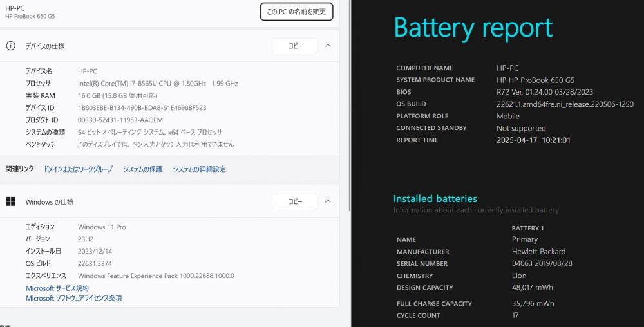Open Microsoft ソフトウェアライセンス条項 link
Screen dimensions: 644x327
74,298
